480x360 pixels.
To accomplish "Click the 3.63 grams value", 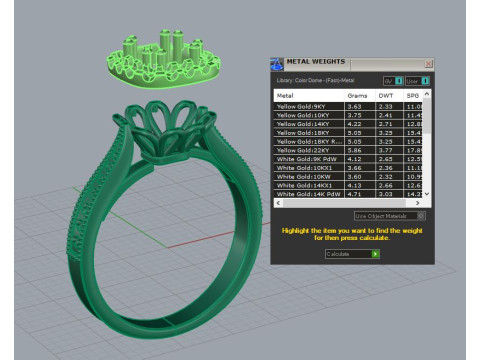I will pyautogui.click(x=354, y=107).
